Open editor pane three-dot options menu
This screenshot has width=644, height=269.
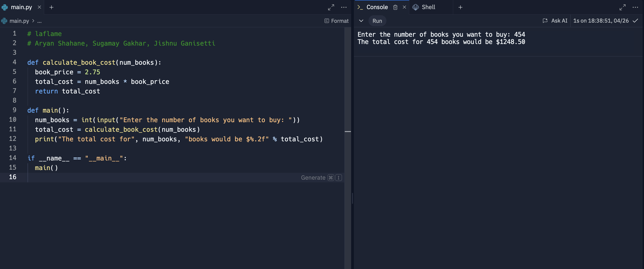[344, 7]
